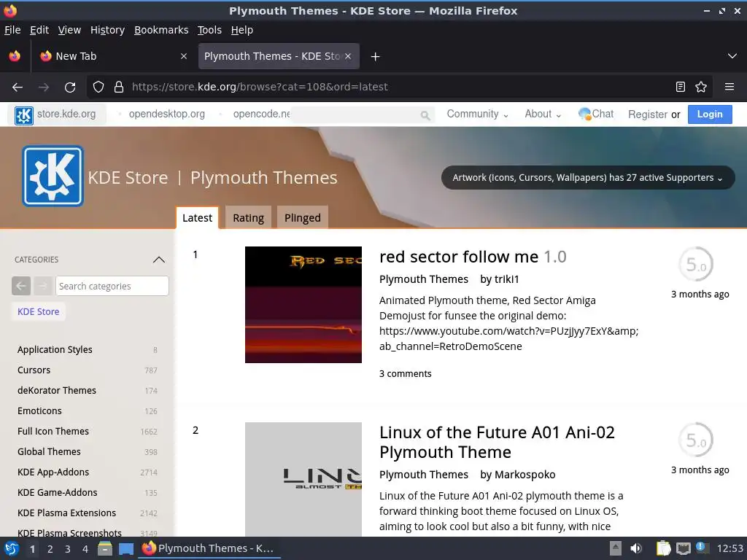Open the opencode.net link
747x560 pixels.
(x=262, y=114)
